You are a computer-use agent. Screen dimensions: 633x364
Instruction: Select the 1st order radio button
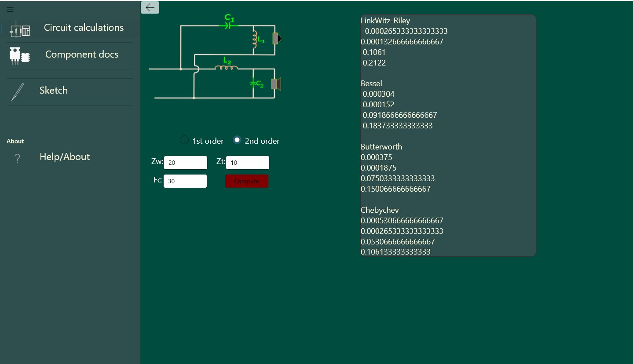point(184,140)
